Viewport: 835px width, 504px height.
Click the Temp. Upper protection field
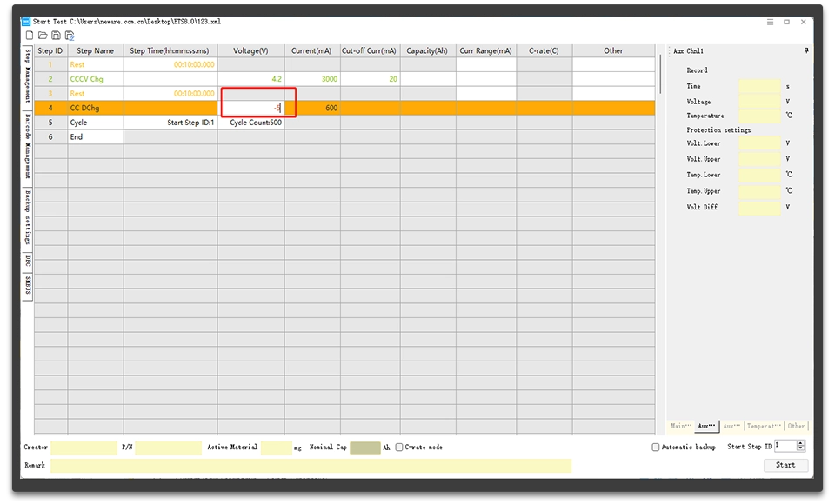click(759, 190)
